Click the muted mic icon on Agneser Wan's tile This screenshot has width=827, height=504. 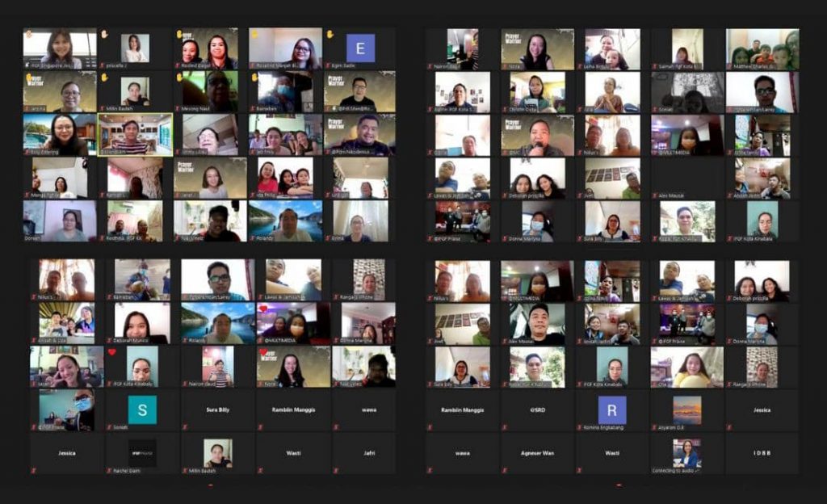(505, 470)
